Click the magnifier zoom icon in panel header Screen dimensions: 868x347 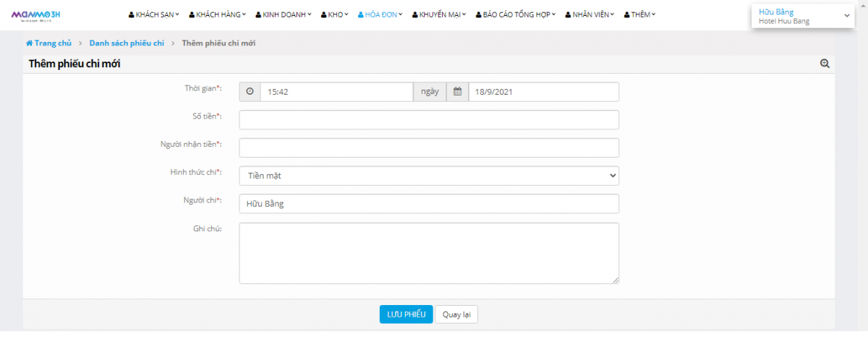coord(825,64)
